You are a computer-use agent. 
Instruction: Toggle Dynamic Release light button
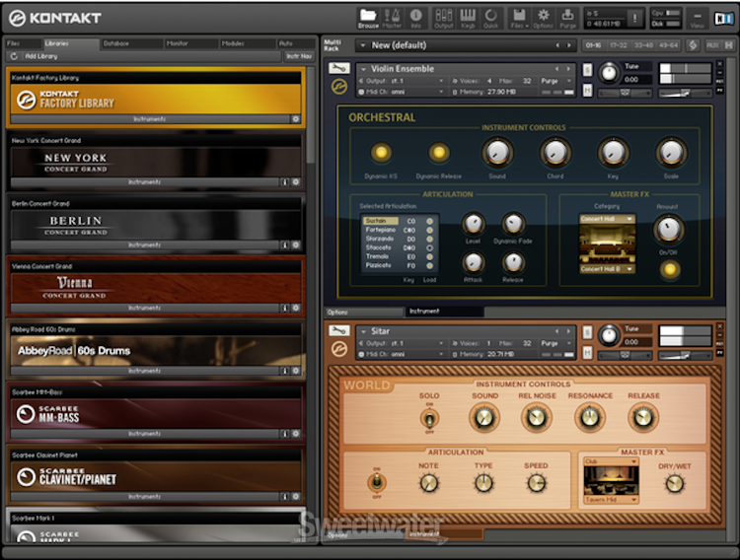(x=439, y=153)
